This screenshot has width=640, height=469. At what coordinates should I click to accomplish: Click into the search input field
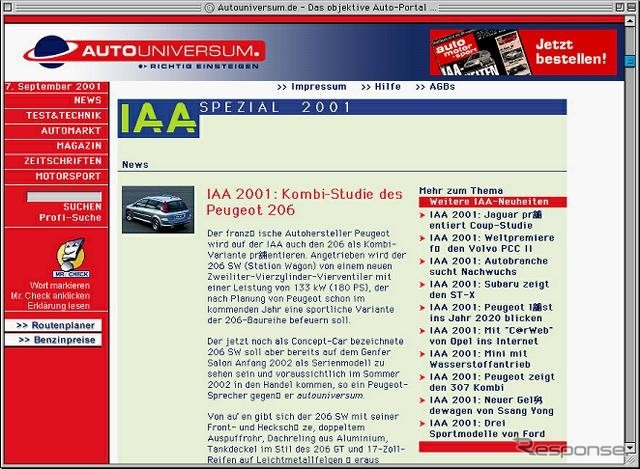64,197
